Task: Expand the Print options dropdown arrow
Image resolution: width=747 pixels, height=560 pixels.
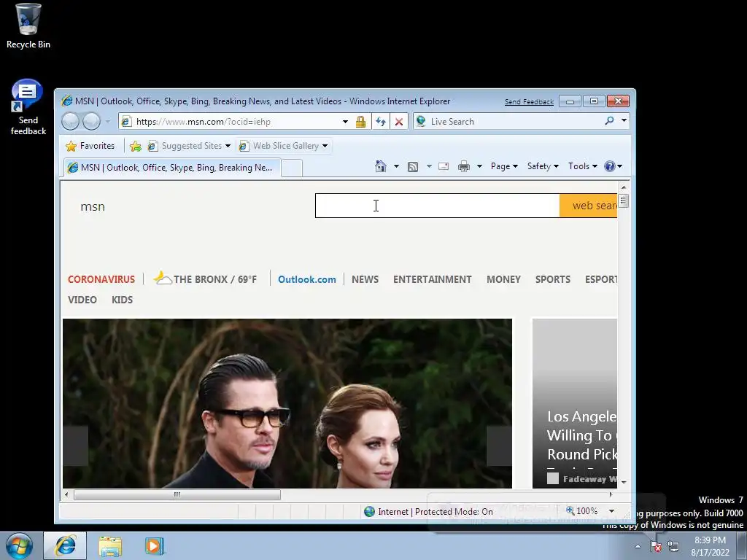Action: [x=479, y=166]
